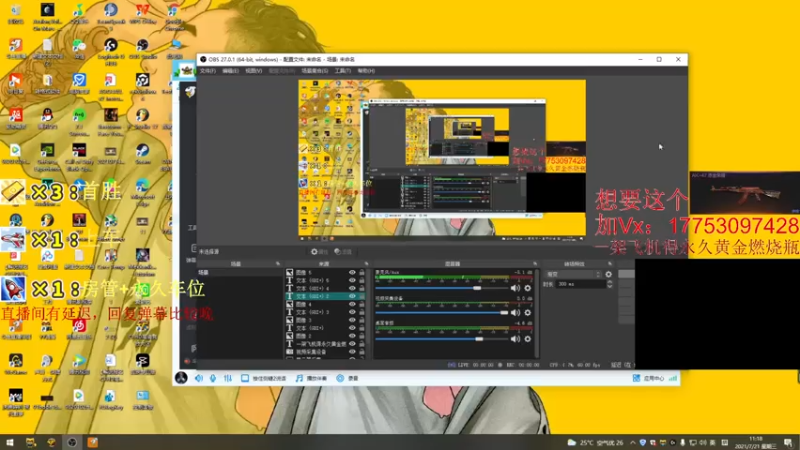The image size is (800, 450).
Task: Open the Steam desktop shortcut
Action: pyautogui.click(x=142, y=154)
